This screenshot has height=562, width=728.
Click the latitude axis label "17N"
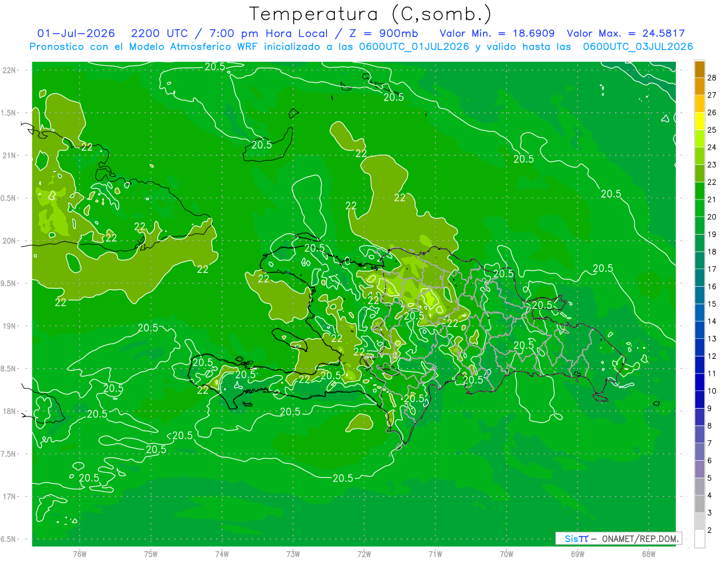click(x=10, y=497)
